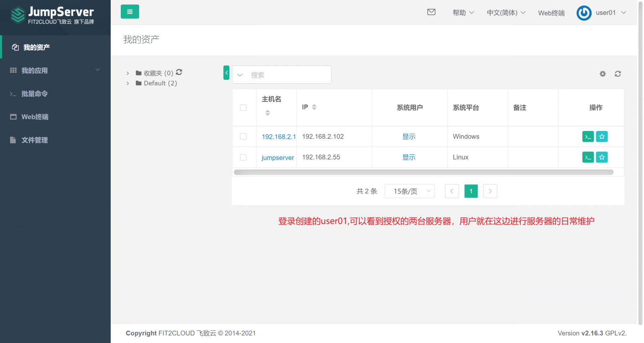Open the 15条/页 page size dropdown
This screenshot has height=343, width=644.
pos(410,191)
